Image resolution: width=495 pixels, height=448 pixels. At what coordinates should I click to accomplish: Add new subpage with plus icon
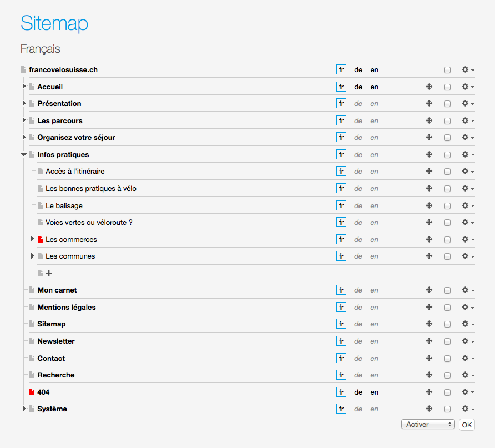[x=49, y=273]
